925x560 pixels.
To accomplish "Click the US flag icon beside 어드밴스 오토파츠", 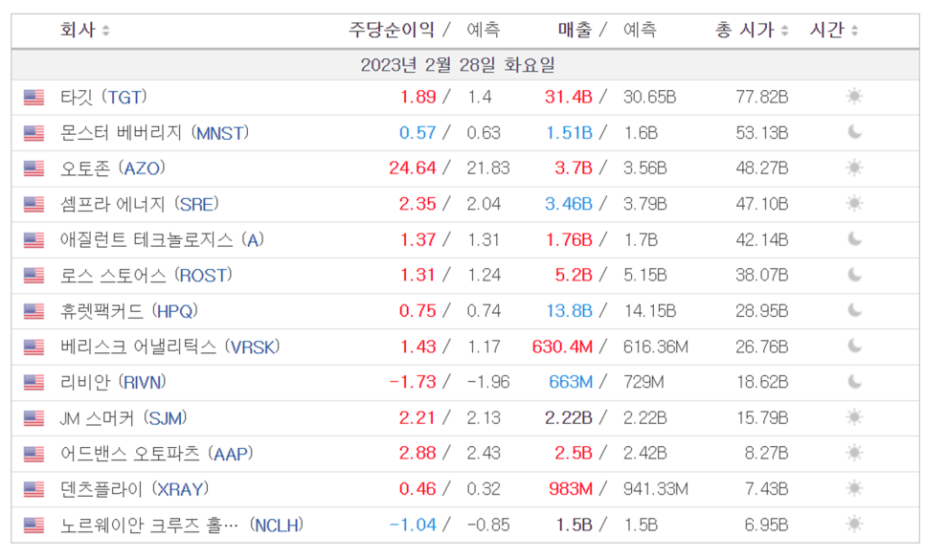I will (x=34, y=454).
